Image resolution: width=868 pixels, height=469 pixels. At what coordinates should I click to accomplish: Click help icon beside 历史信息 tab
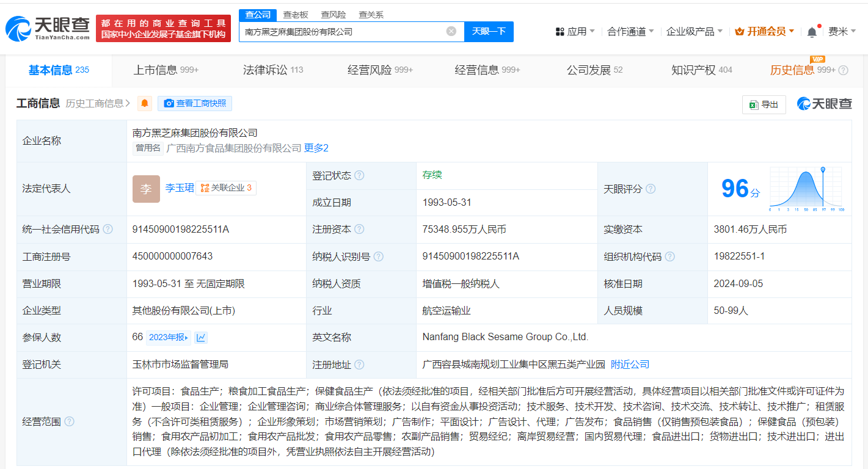pos(843,70)
